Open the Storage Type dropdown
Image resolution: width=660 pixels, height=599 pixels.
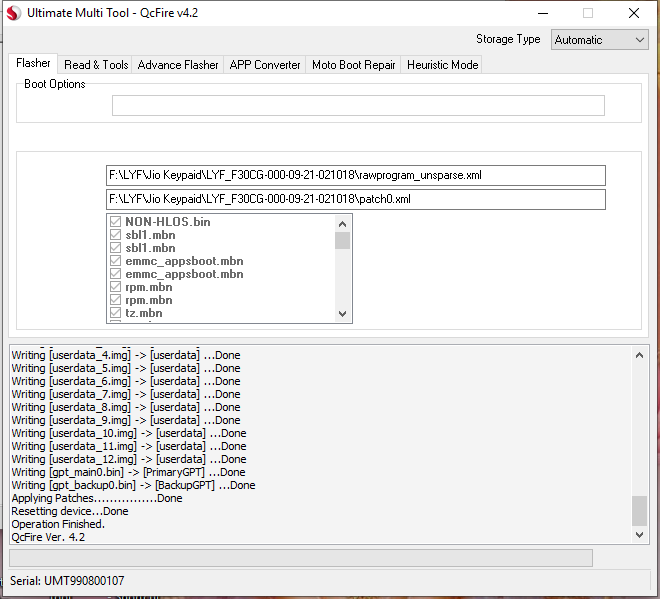[599, 40]
